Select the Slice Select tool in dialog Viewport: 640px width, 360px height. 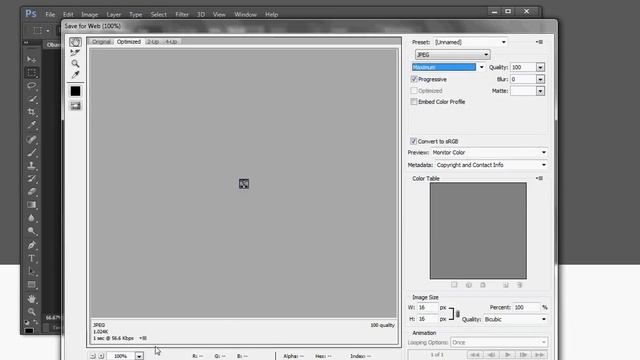pyautogui.click(x=75, y=53)
